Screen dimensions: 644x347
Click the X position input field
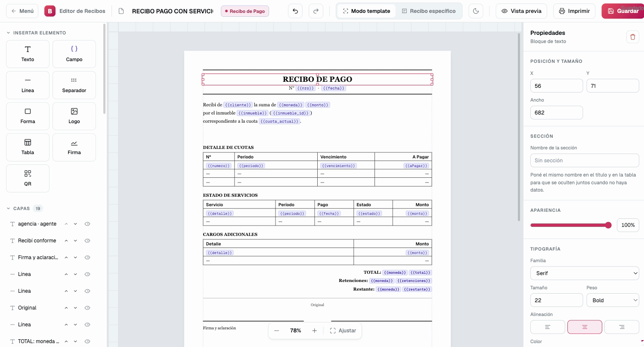pyautogui.click(x=557, y=86)
